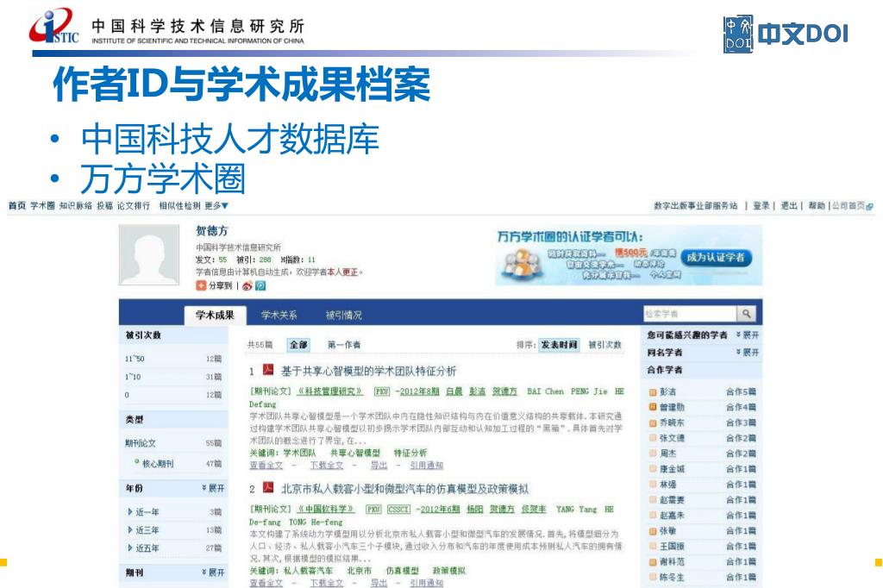
Task: Expand the 近一年 year filter arrow
Action: [130, 512]
